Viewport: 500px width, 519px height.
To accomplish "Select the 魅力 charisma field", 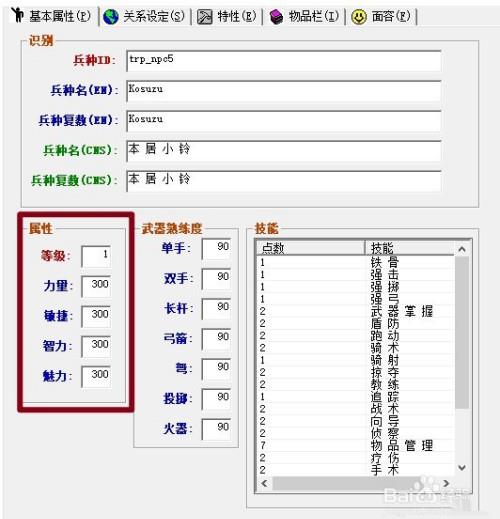I will click(x=96, y=376).
